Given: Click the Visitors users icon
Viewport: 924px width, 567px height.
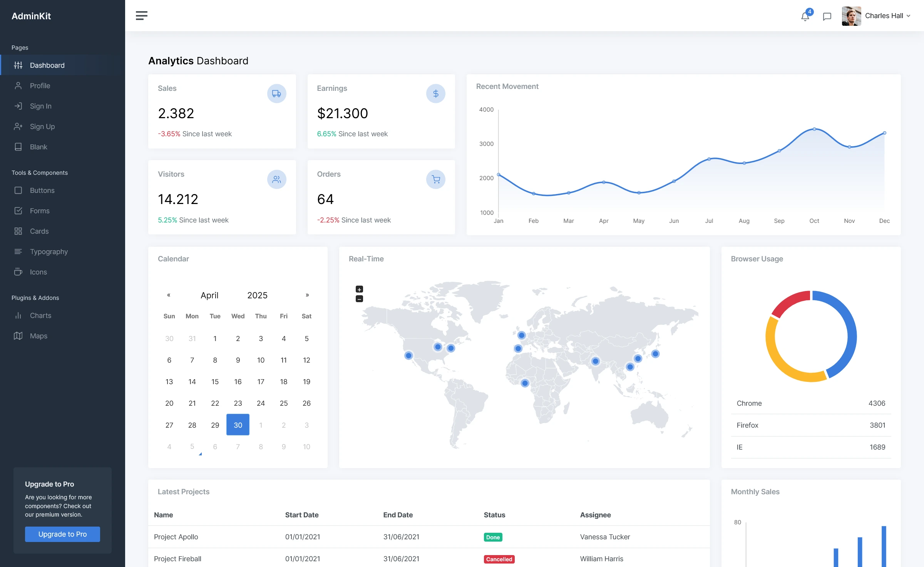Looking at the screenshot, I should tap(276, 179).
